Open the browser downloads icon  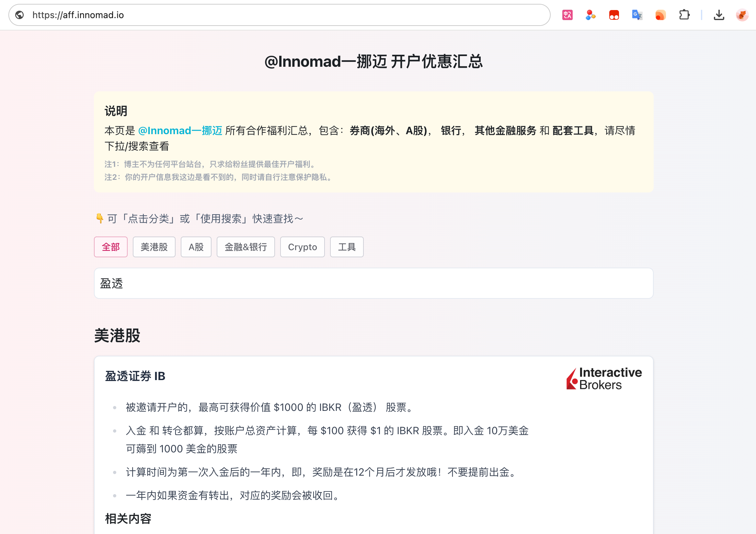[719, 15]
